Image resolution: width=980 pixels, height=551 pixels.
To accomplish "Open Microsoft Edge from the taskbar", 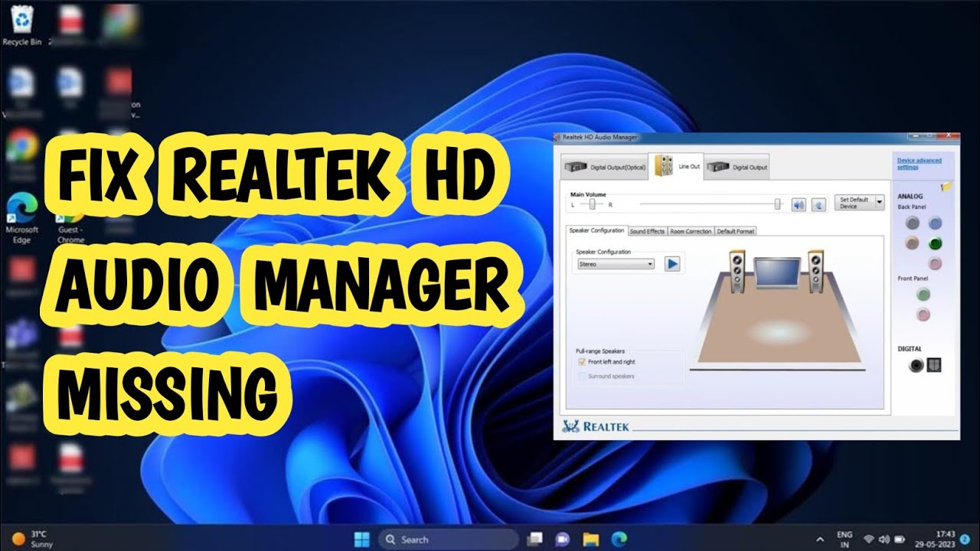I will (619, 539).
